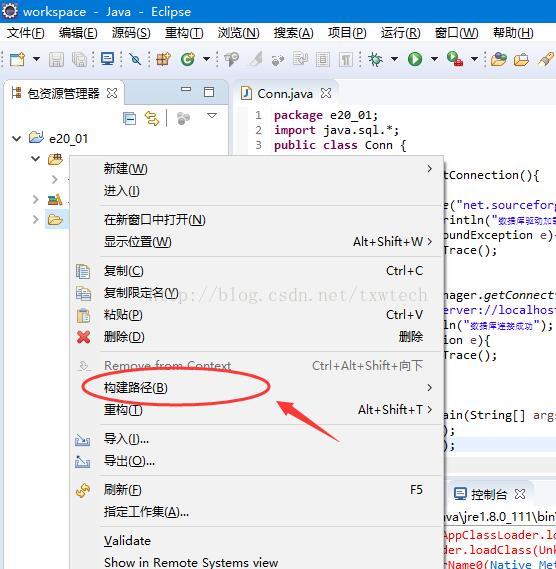Choose 进入(I) in context menu
This screenshot has height=569, width=556.
pyautogui.click(x=257, y=191)
